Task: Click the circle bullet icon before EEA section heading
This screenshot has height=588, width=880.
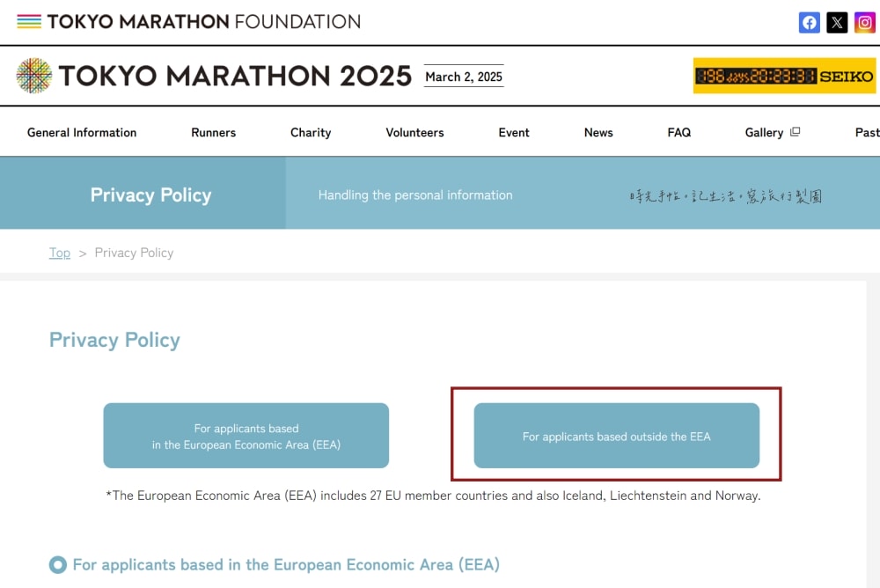Action: (x=58, y=564)
